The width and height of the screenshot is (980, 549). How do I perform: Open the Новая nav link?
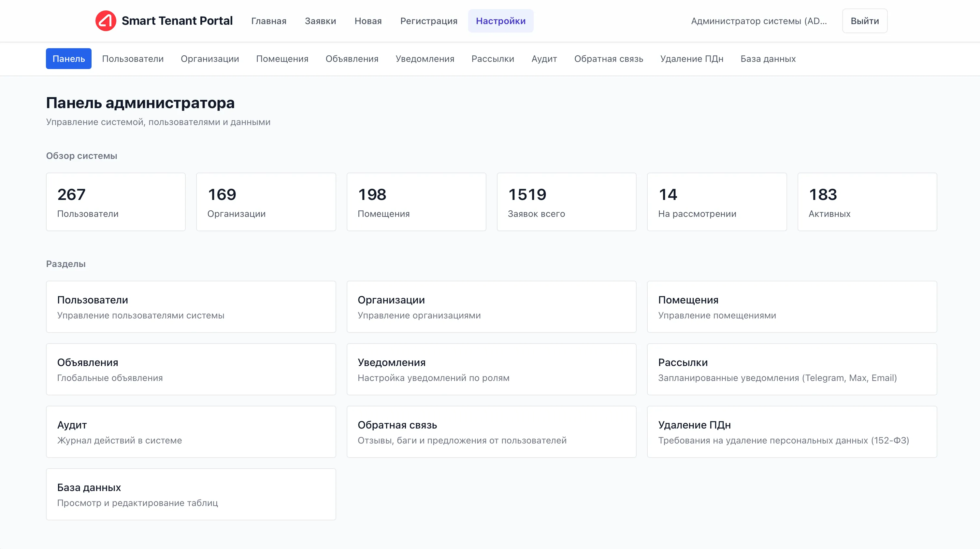[x=368, y=21]
